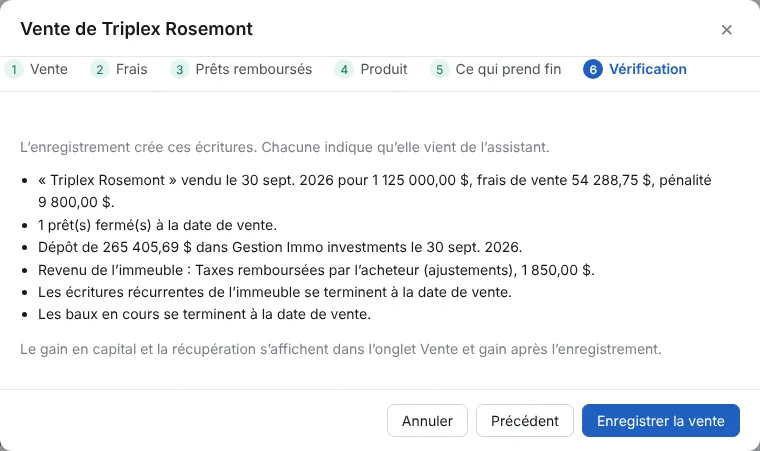Click the Dépôt de 265 405,69 $ line
The height and width of the screenshot is (451, 760).
(x=280, y=247)
